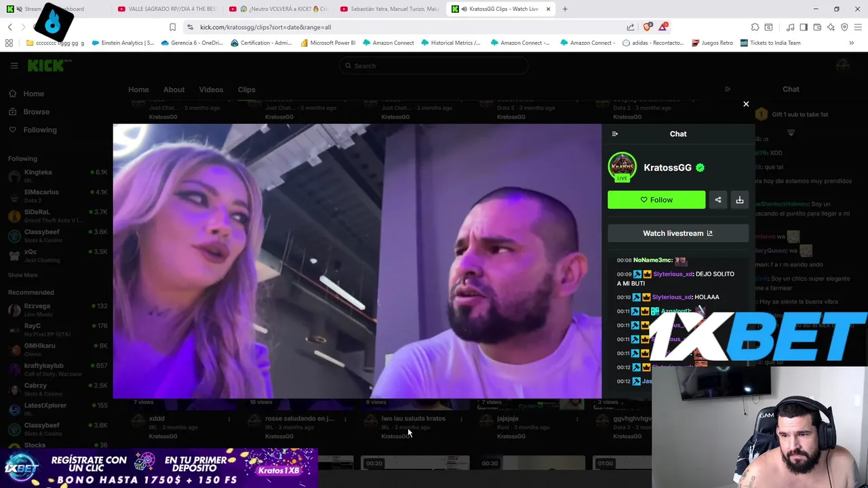
Task: Collapse clip chat panel with the arrow icon
Action: (615, 134)
